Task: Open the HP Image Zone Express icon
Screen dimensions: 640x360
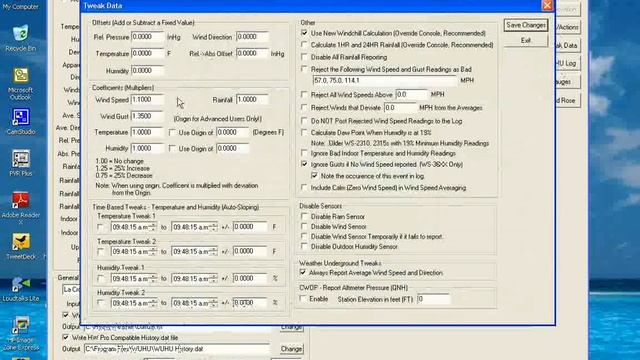Action: click(20, 334)
